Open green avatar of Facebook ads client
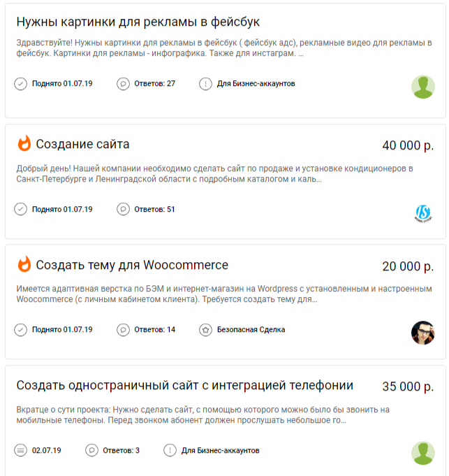The width and height of the screenshot is (449, 476). click(x=422, y=87)
